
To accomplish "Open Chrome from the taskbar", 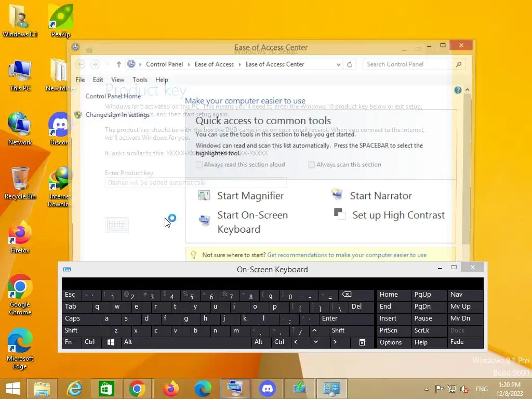I will 137,389.
